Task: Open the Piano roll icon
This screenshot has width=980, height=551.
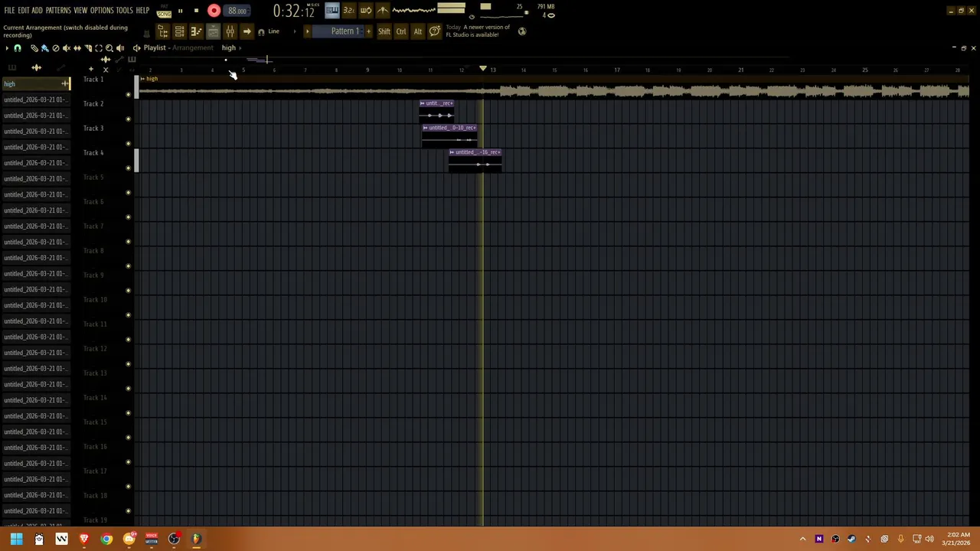Action: point(196,31)
